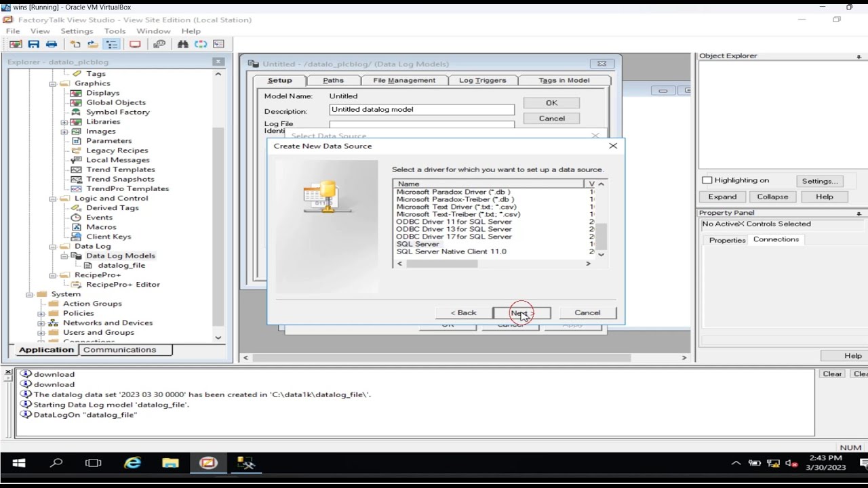Select the SQL Server driver in the list
This screenshot has height=488, width=868.
(417, 244)
